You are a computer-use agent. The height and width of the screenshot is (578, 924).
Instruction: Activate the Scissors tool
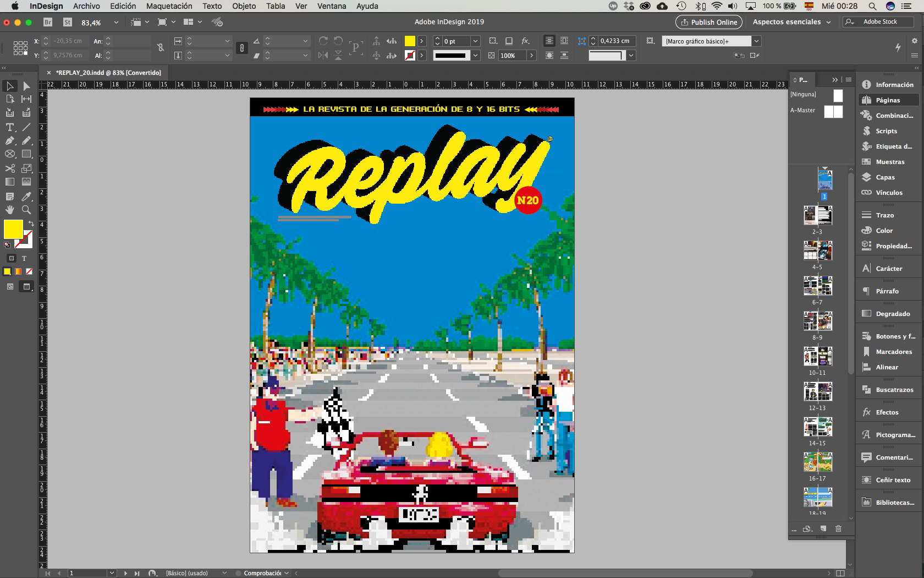coord(10,168)
